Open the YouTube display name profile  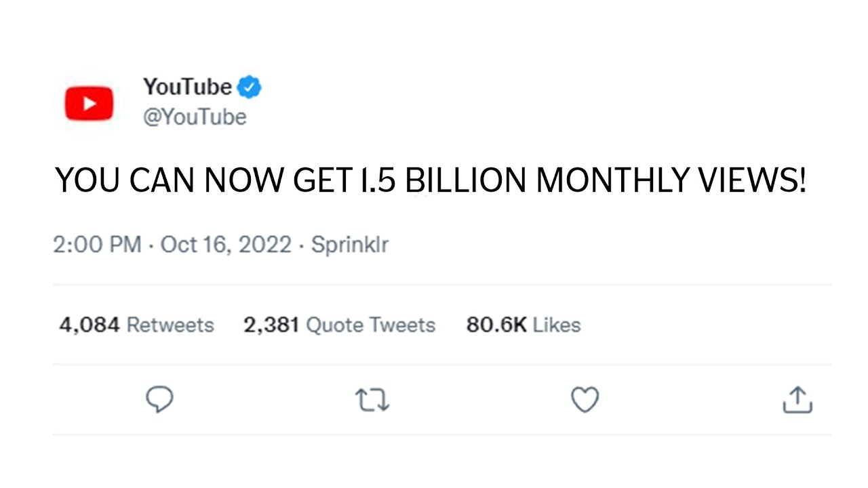[187, 87]
